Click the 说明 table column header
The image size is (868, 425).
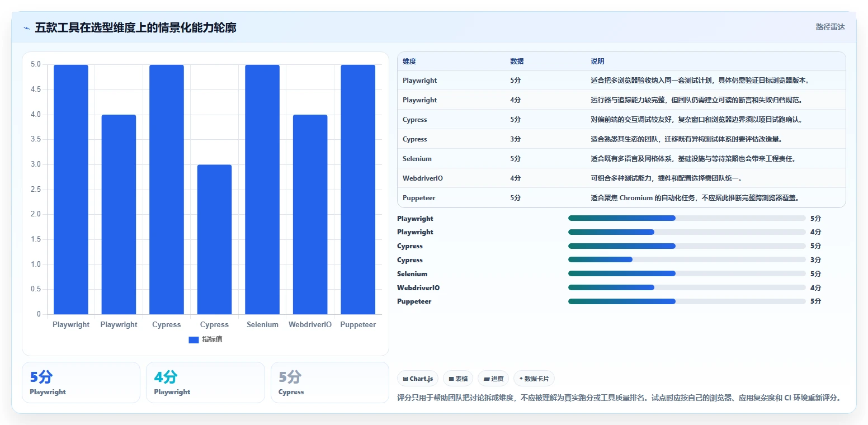coord(597,62)
